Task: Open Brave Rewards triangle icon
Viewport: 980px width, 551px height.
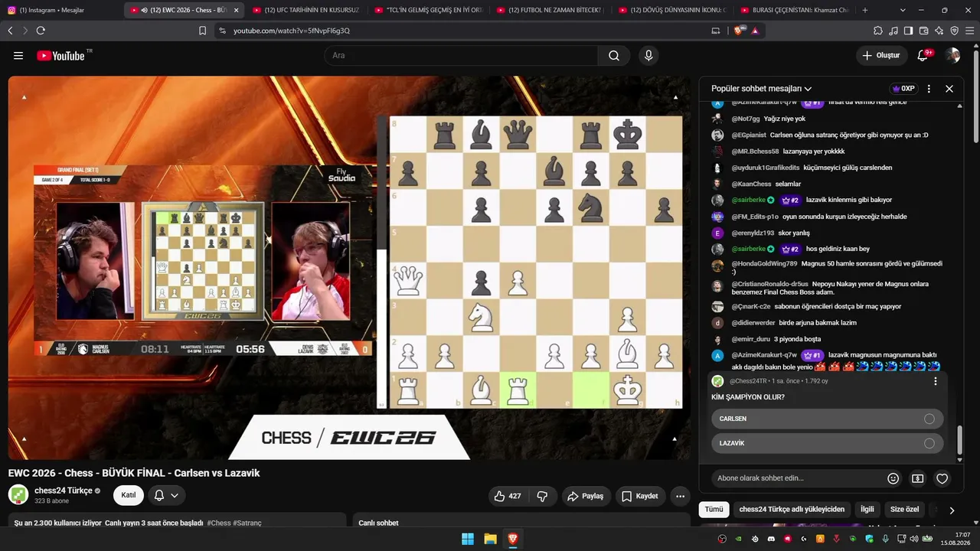Action: (755, 31)
